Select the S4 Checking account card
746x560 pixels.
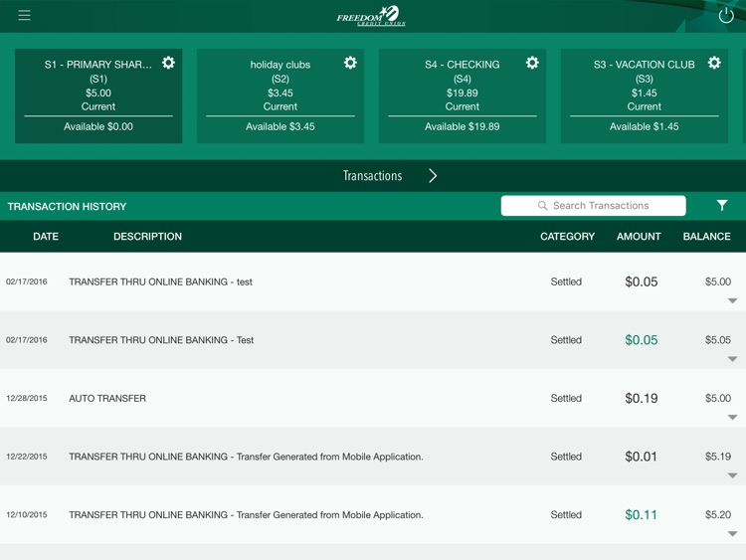click(462, 95)
